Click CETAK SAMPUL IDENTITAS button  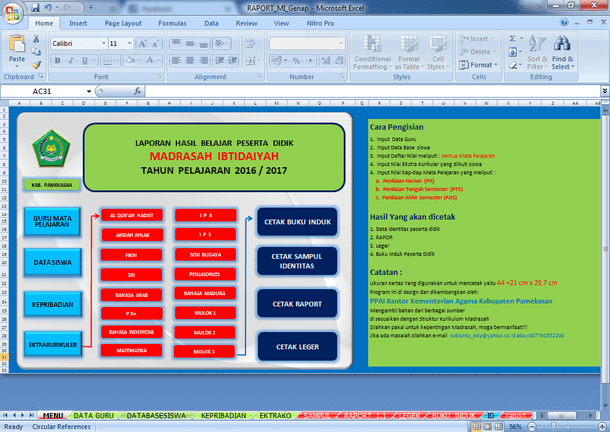tap(297, 261)
